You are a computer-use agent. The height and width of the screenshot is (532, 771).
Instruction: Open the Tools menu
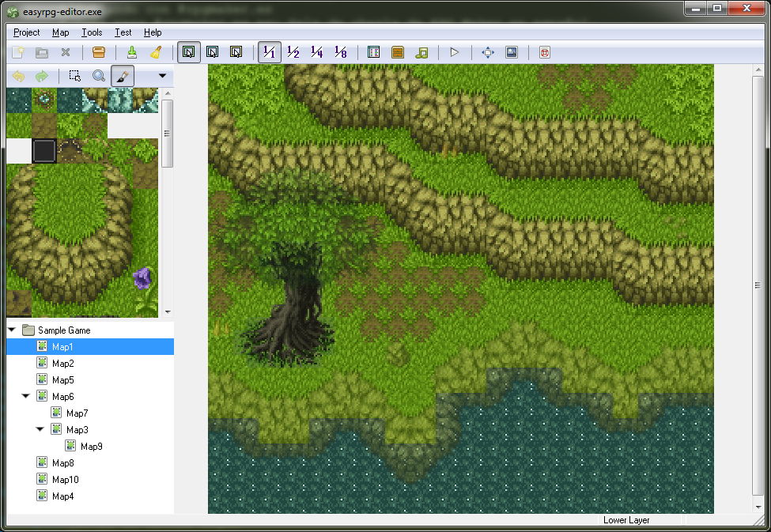(92, 32)
